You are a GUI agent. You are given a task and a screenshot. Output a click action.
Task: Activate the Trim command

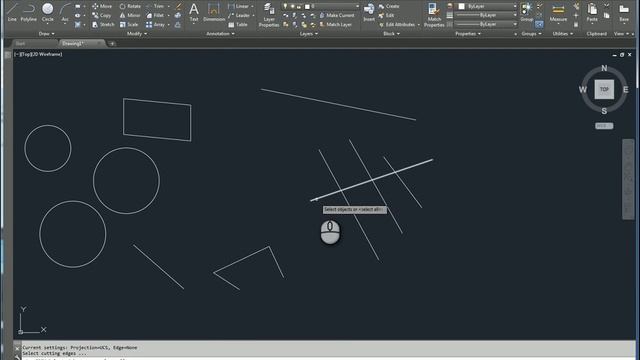point(155,6)
